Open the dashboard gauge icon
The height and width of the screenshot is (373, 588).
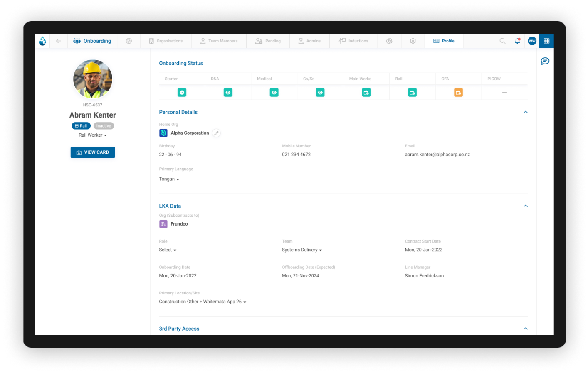(129, 41)
